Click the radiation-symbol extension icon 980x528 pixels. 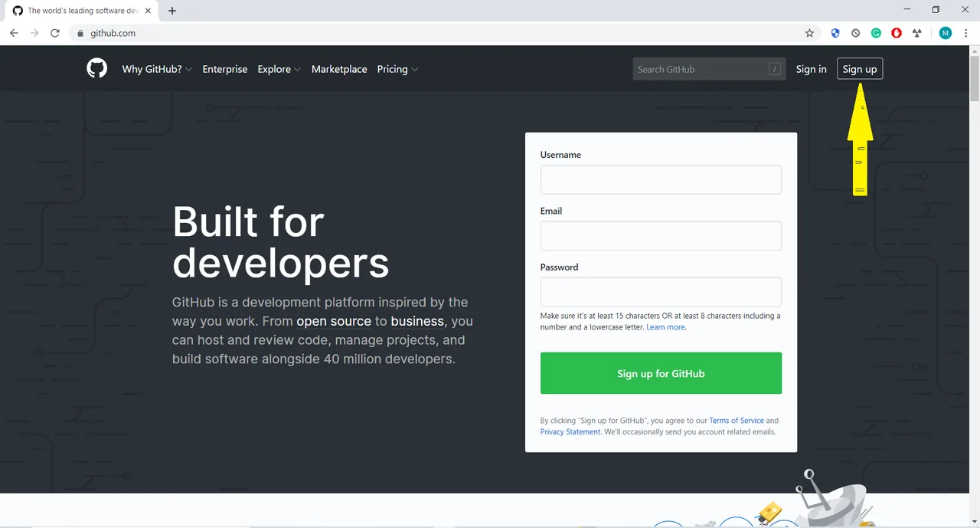(x=917, y=33)
